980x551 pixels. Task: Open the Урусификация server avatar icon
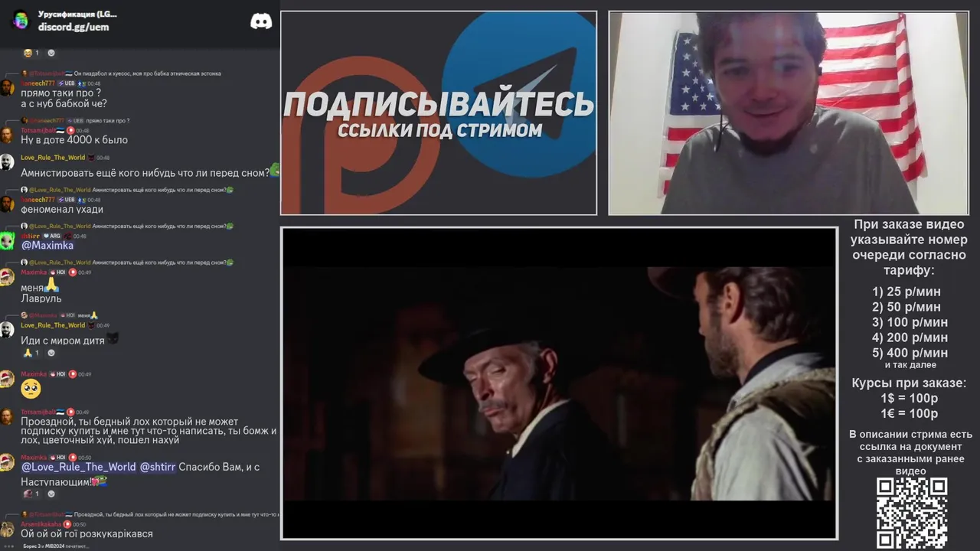coord(21,21)
